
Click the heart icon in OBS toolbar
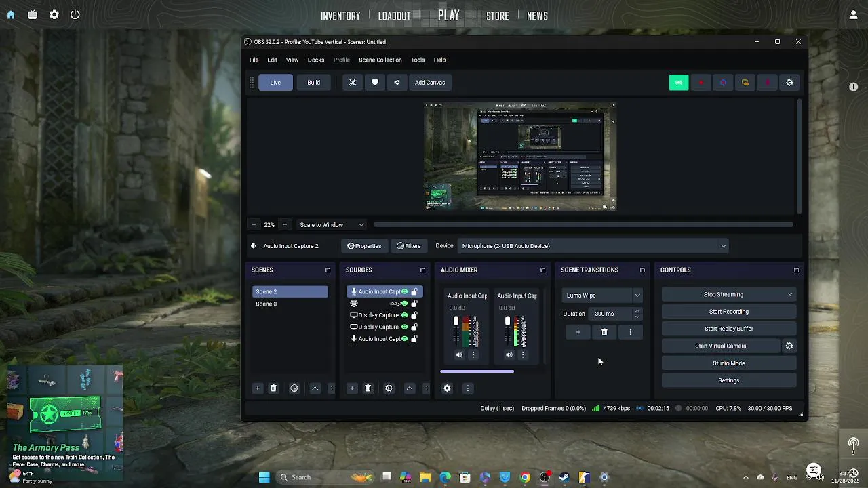click(x=375, y=83)
